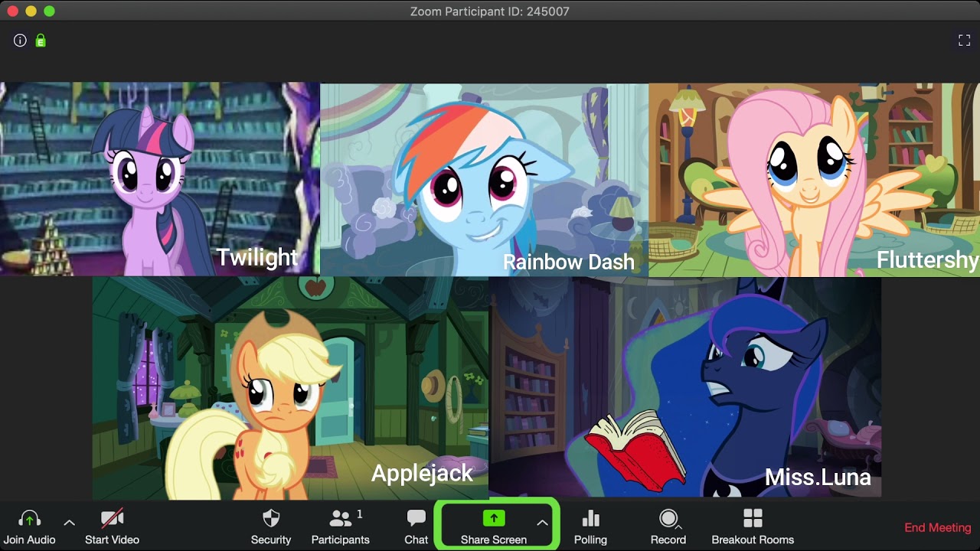The width and height of the screenshot is (980, 551).
Task: Click the red End Meeting button
Action: click(938, 527)
